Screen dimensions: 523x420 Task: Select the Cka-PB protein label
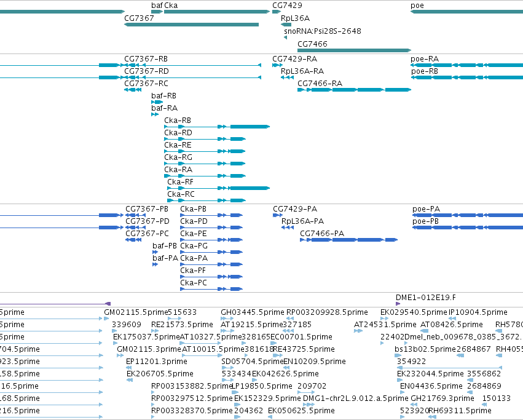(x=193, y=209)
